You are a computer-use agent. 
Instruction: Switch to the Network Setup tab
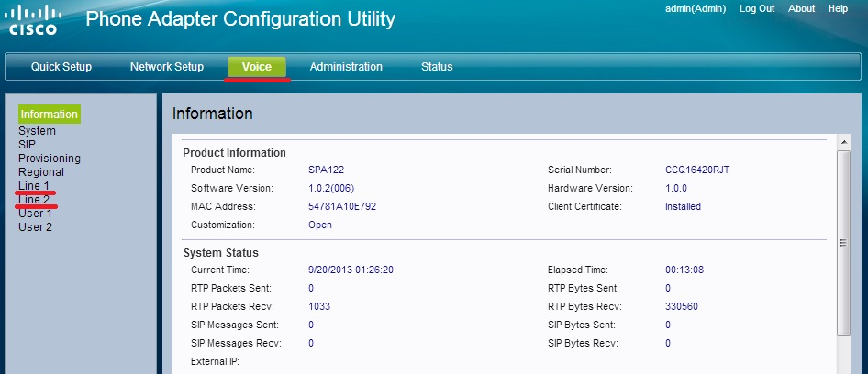167,67
